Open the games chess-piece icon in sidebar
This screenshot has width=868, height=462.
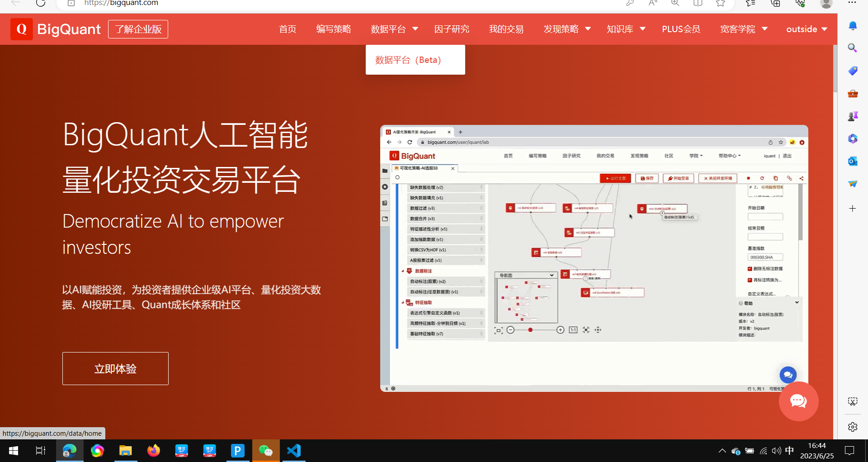pyautogui.click(x=853, y=116)
